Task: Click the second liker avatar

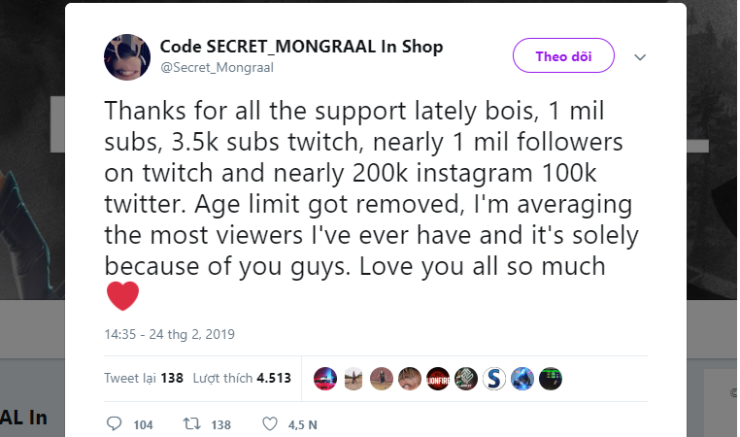Action: pos(353,378)
